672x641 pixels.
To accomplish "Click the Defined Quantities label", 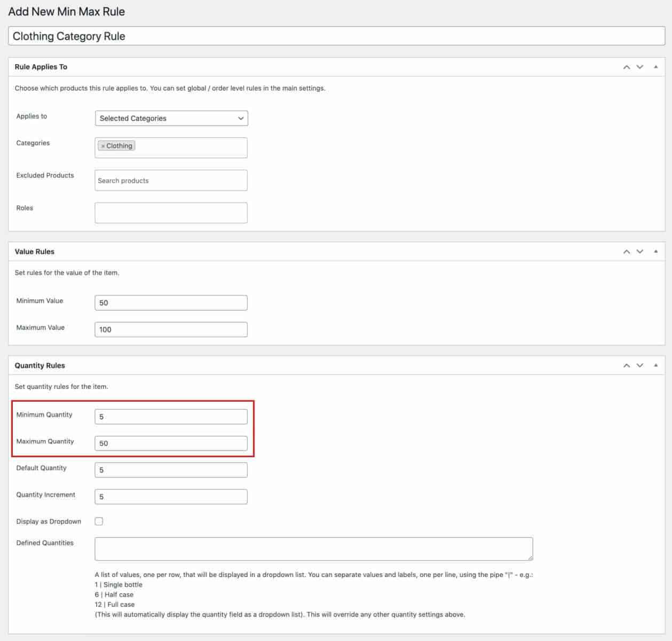I will click(45, 543).
